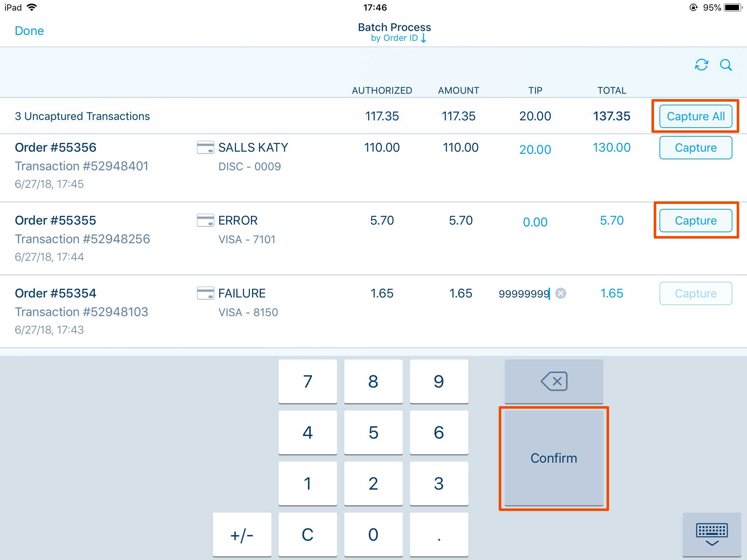Tap the VISA - 8150 card label

[248, 312]
